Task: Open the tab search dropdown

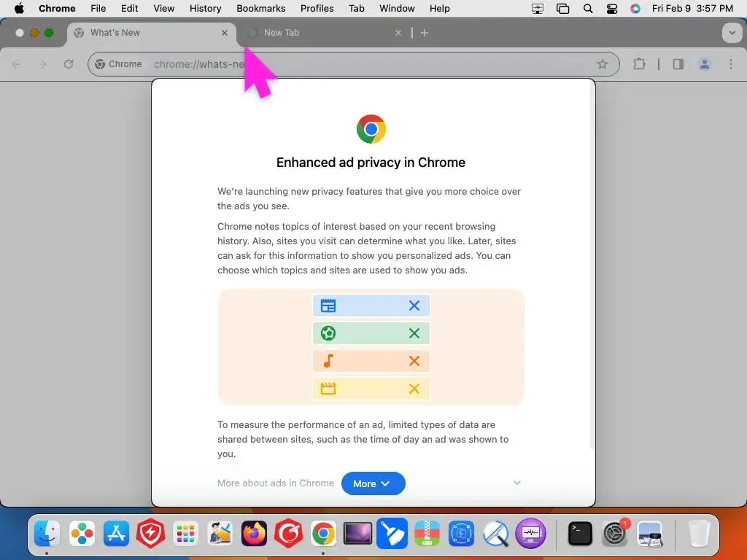Action: [x=732, y=33]
